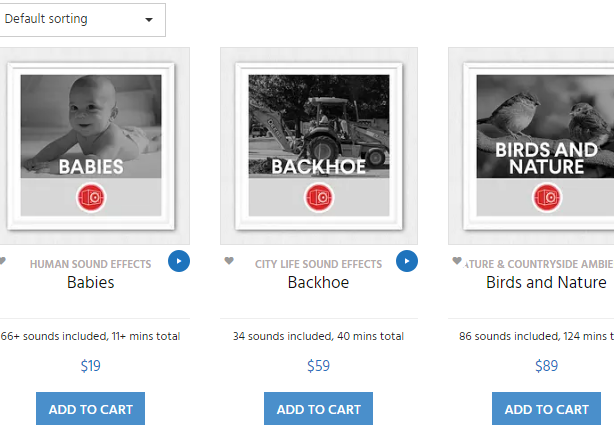The height and width of the screenshot is (442, 614).
Task: Favorite the Birds and Nature pack heart
Action: pyautogui.click(x=457, y=260)
